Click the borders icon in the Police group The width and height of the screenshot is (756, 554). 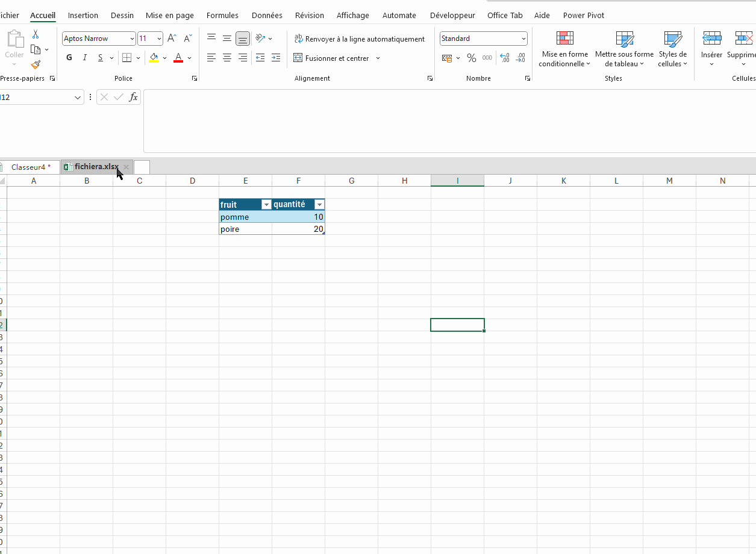127,58
